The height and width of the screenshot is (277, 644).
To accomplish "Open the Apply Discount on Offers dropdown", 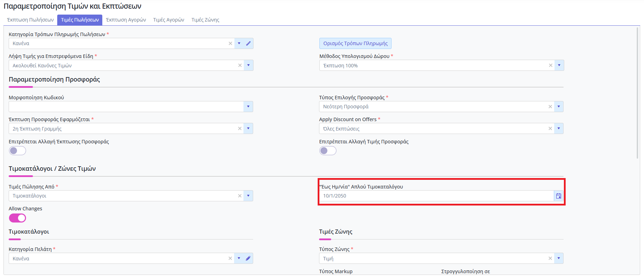I will tap(558, 129).
